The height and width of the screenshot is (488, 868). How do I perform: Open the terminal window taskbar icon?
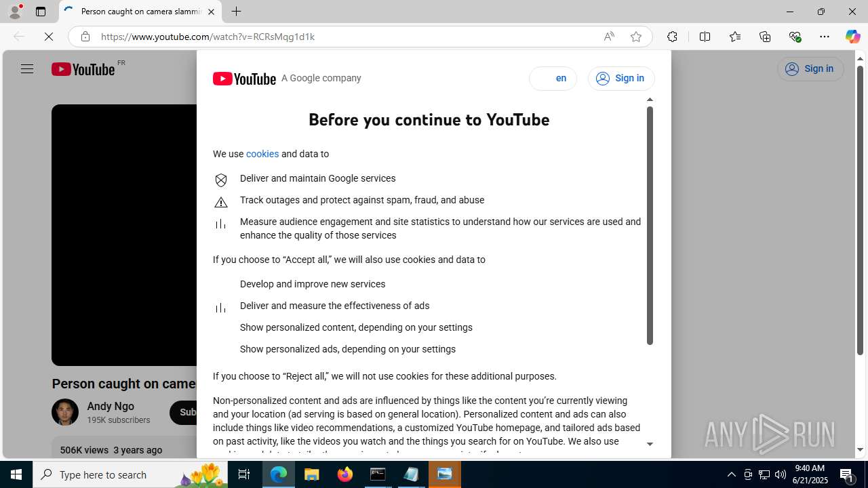point(378,474)
